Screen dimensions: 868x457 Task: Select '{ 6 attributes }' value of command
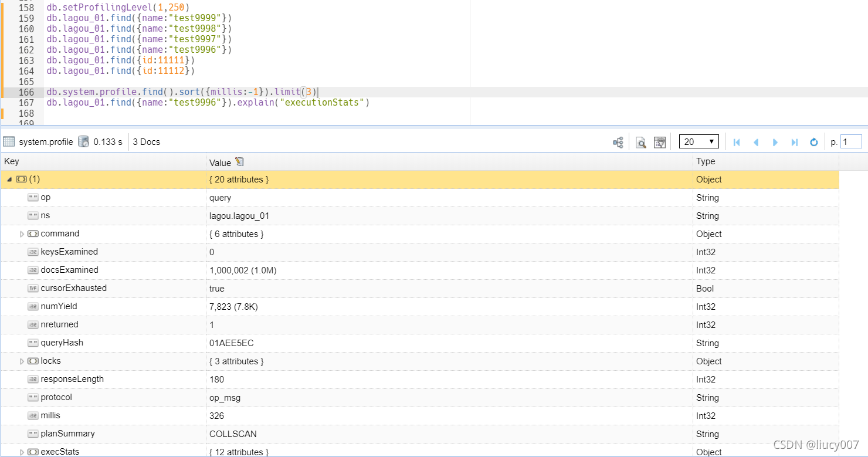236,234
